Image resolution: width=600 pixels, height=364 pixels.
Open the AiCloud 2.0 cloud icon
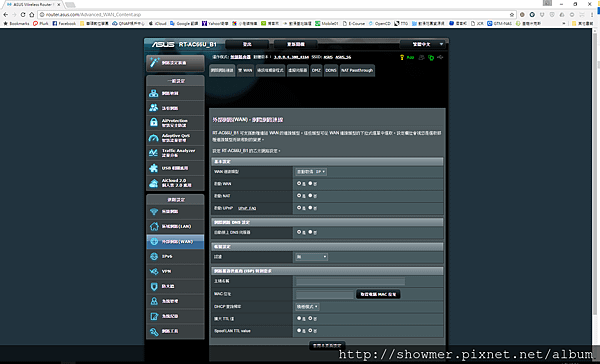pos(153,183)
